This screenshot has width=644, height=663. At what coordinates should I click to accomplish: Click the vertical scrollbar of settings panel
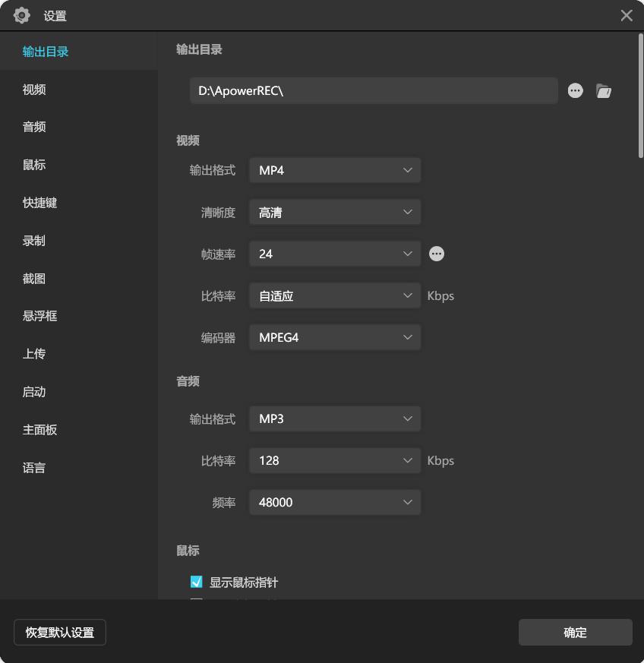641,96
